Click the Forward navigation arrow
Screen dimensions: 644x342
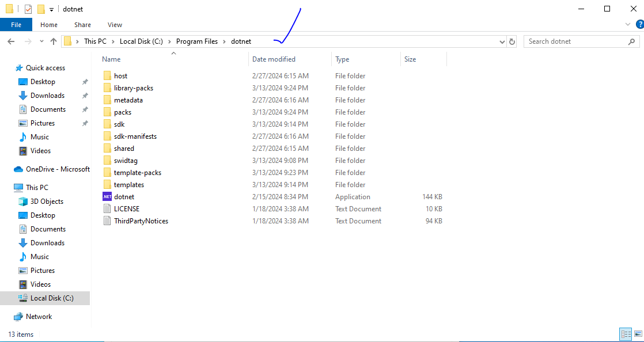pyautogui.click(x=28, y=41)
